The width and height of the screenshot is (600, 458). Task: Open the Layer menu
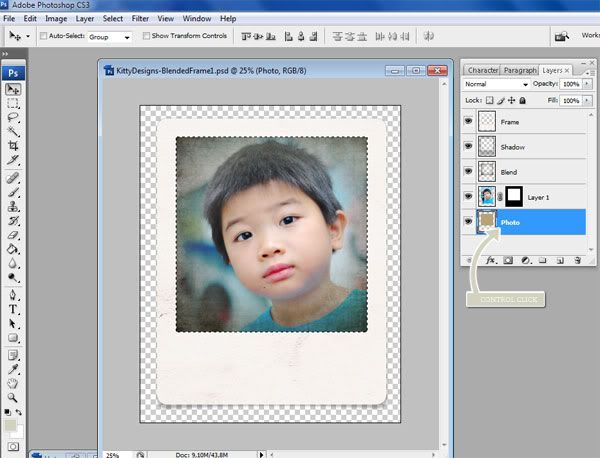pos(85,18)
